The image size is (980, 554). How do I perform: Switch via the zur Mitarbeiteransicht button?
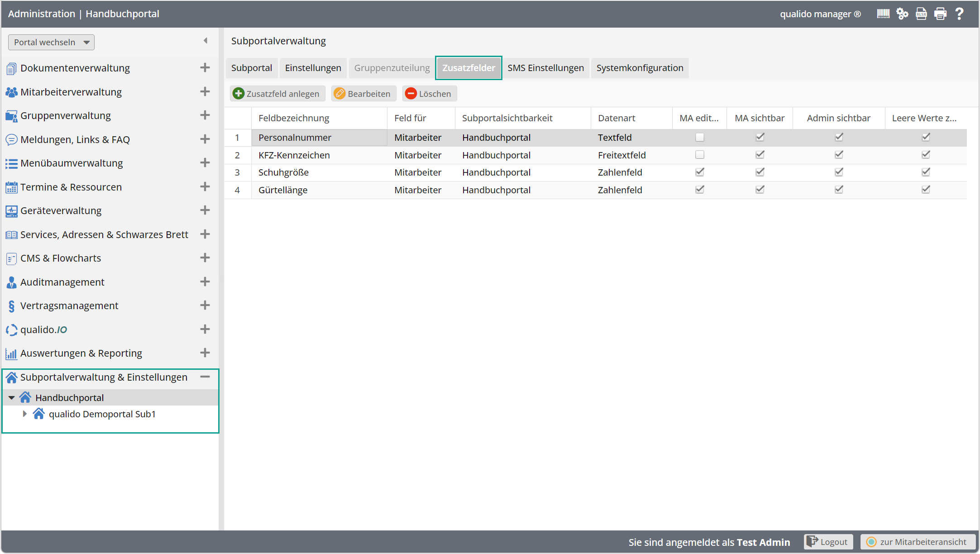click(918, 542)
